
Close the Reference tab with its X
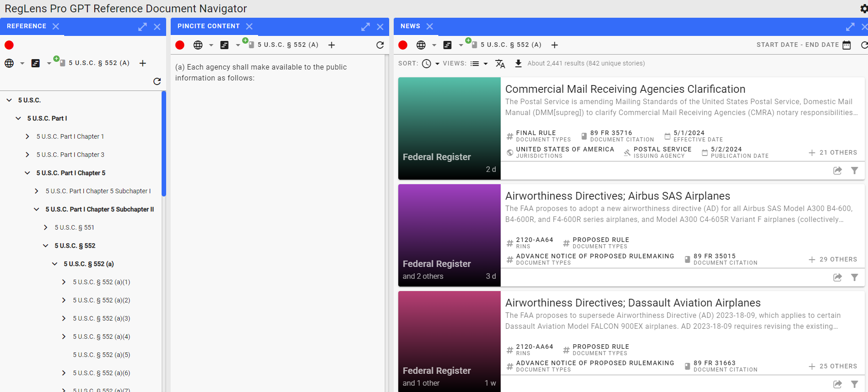click(56, 26)
